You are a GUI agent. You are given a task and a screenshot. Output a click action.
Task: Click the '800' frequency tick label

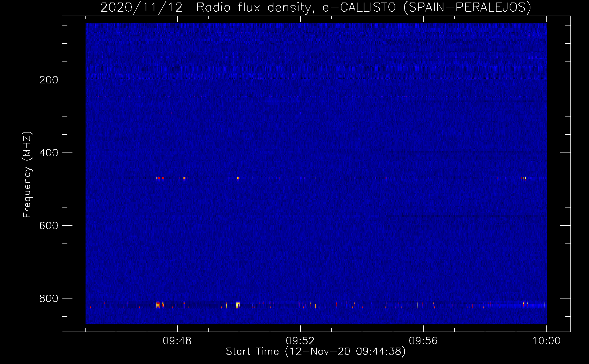tap(49, 298)
